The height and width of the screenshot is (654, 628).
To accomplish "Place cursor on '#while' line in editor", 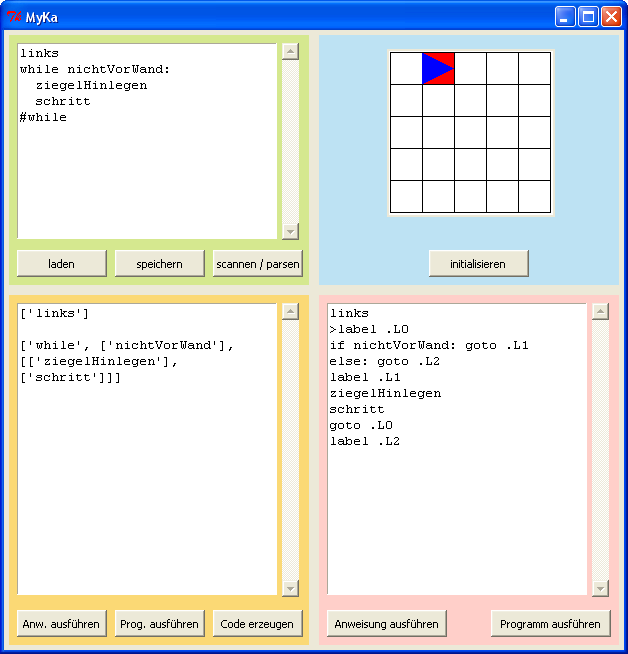I will 43,118.
